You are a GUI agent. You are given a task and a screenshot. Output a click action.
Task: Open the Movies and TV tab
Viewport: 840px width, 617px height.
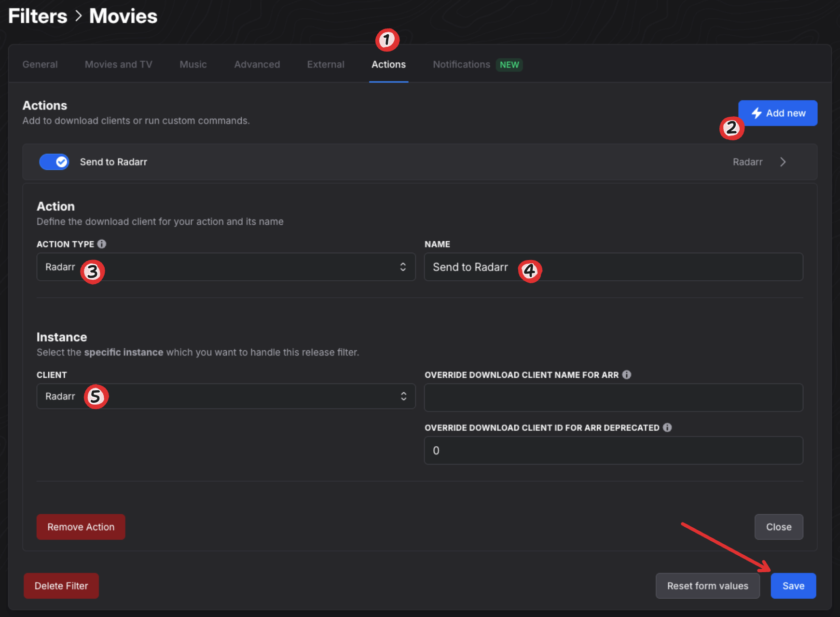coord(118,65)
